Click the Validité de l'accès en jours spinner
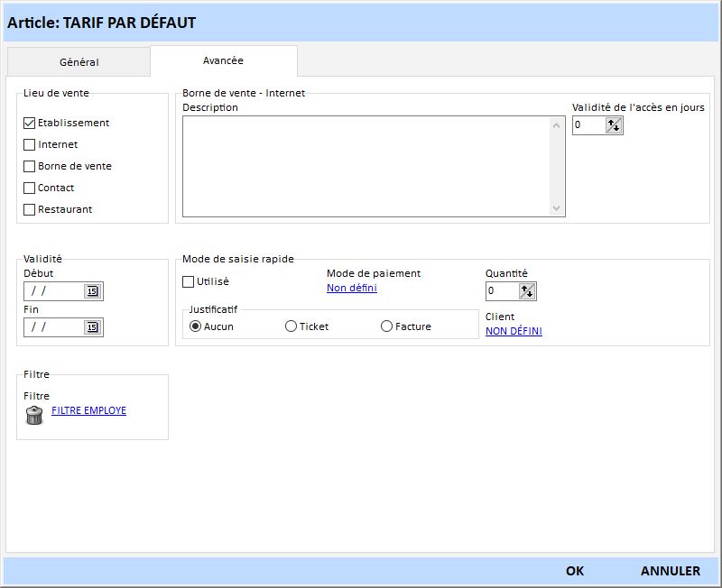 (614, 125)
